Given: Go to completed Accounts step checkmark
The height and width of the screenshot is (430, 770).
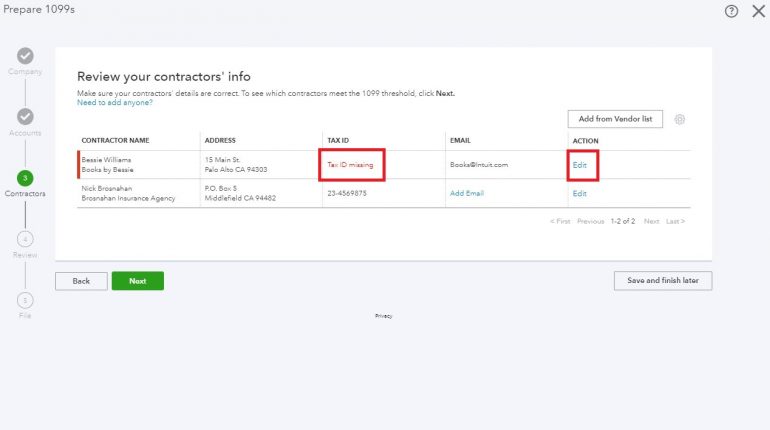Looking at the screenshot, I should pyautogui.click(x=25, y=117).
